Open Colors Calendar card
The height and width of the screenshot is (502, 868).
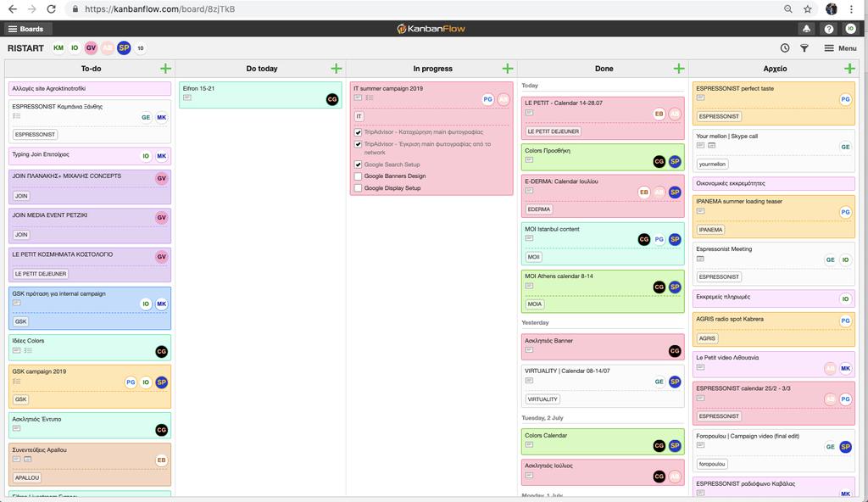point(603,442)
